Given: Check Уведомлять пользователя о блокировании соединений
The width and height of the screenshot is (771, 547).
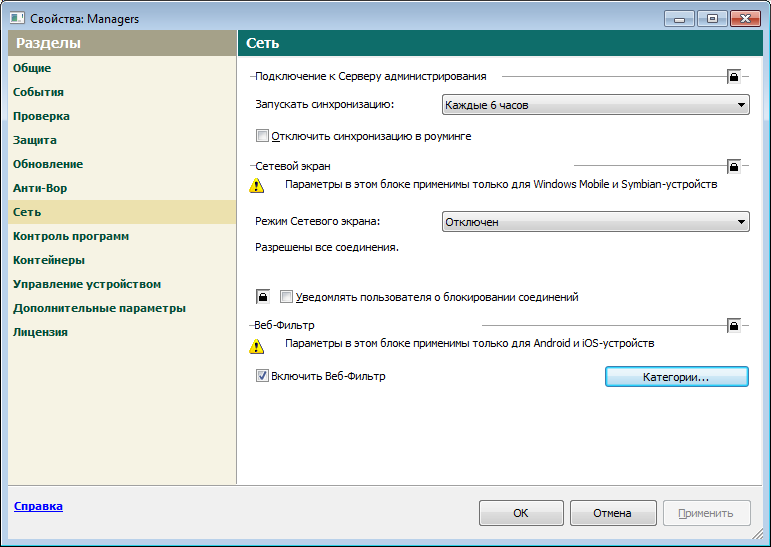Looking at the screenshot, I should tap(287, 297).
